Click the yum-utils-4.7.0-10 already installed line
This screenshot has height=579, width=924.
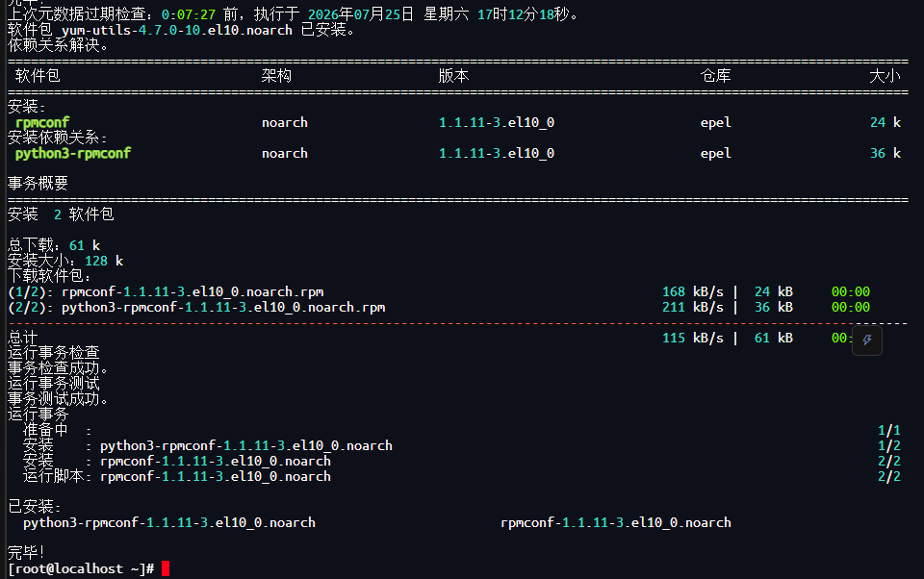pos(182,30)
